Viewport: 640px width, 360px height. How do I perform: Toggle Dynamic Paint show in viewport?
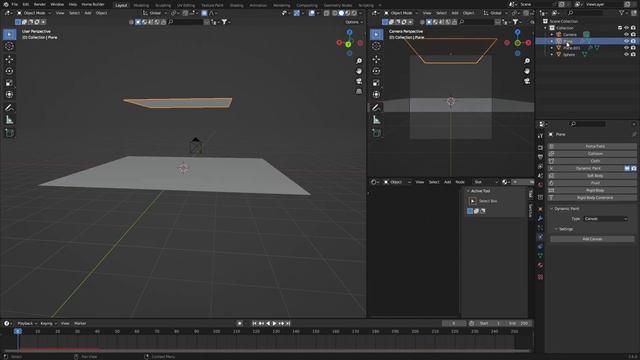click(x=627, y=168)
